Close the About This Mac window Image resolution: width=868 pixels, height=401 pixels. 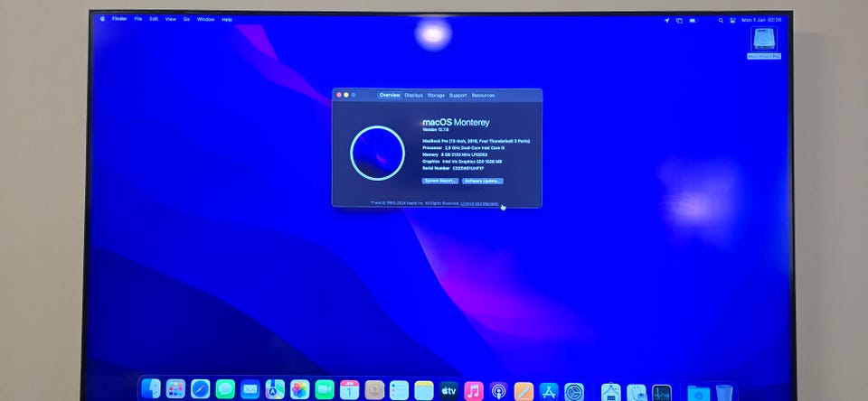339,95
